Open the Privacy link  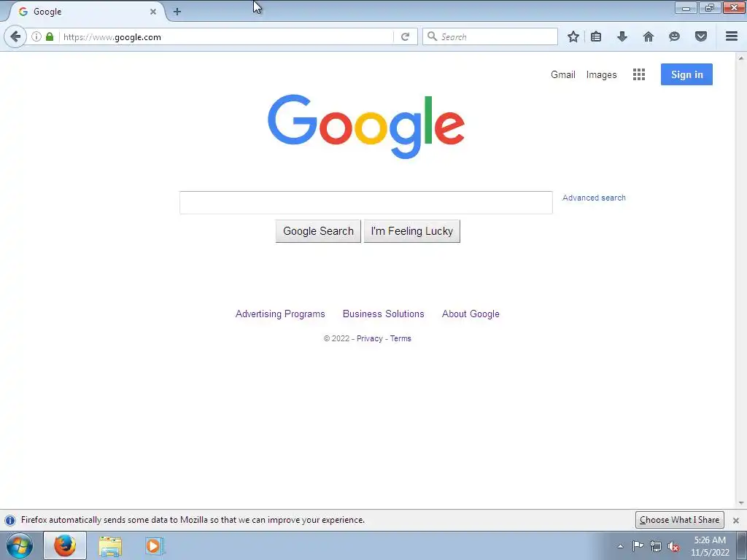click(x=370, y=338)
